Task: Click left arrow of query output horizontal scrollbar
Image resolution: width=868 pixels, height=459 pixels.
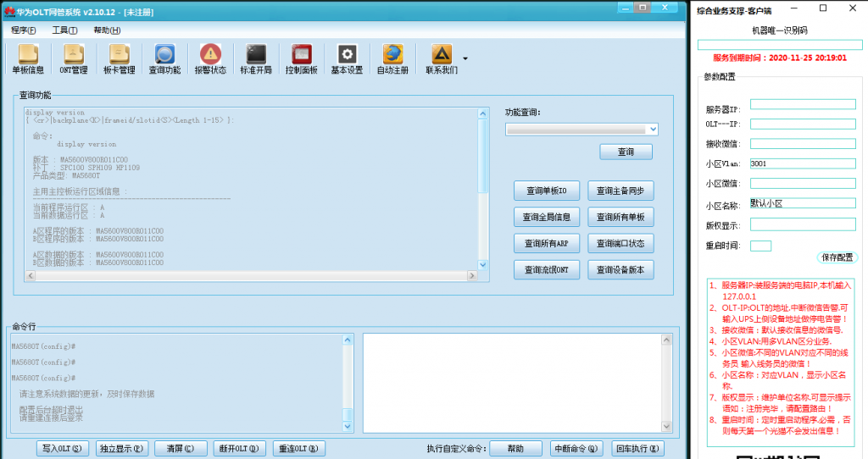Action: point(31,275)
